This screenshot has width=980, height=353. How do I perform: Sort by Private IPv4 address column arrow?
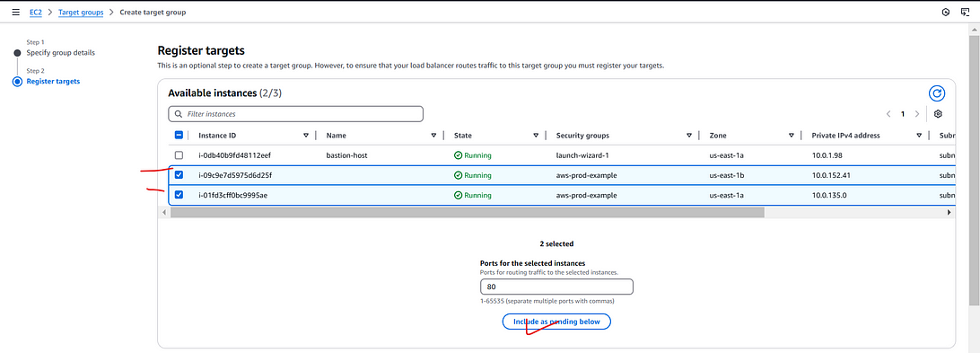[x=919, y=136]
